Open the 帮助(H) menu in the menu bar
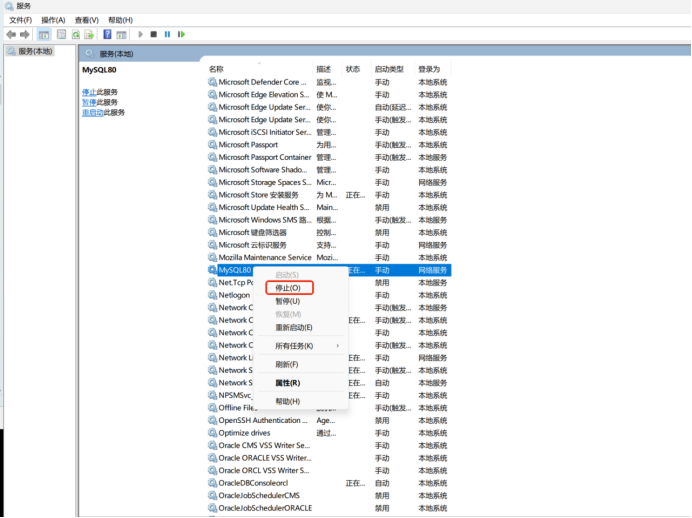 click(120, 20)
